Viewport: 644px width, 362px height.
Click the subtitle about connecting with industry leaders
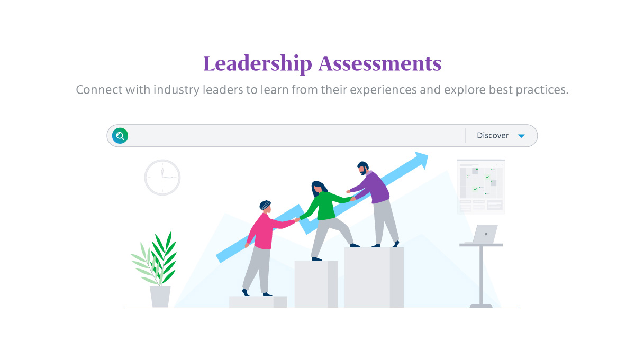click(x=322, y=90)
